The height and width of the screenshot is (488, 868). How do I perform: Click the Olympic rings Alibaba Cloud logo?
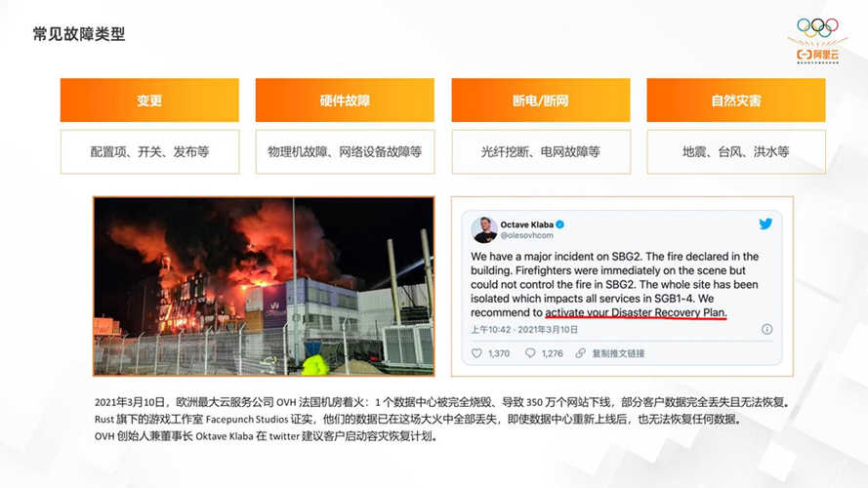click(817, 41)
